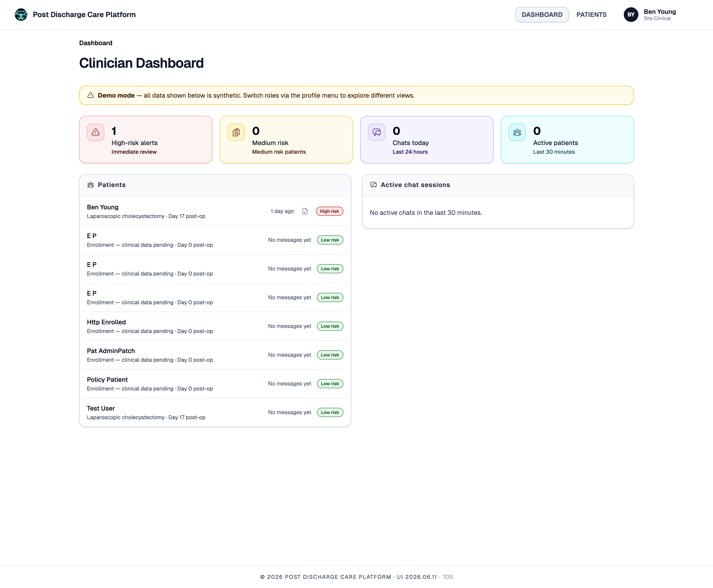The width and height of the screenshot is (713, 588).
Task: Click the Patients panel heading text
Action: coord(112,185)
